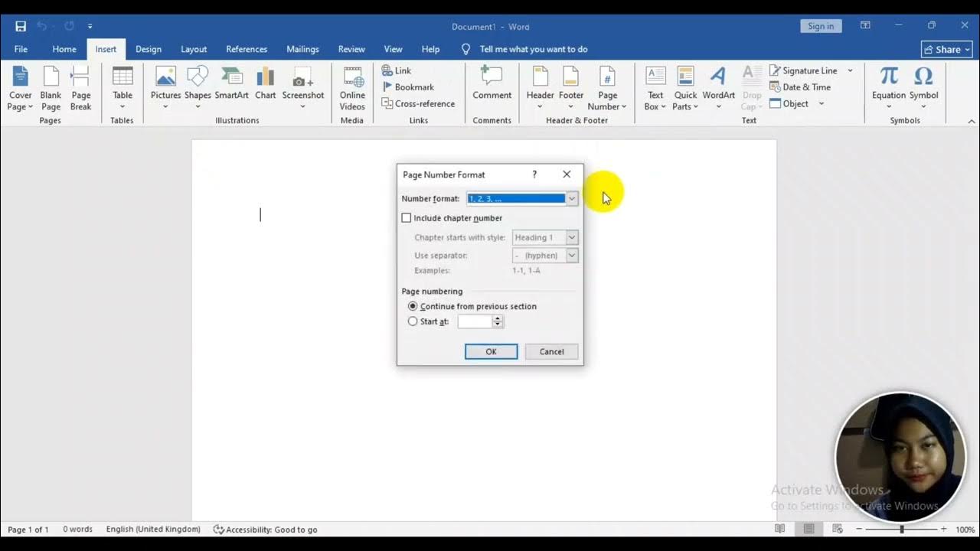This screenshot has width=980, height=551.
Task: Click the Sign in button
Action: point(821,26)
